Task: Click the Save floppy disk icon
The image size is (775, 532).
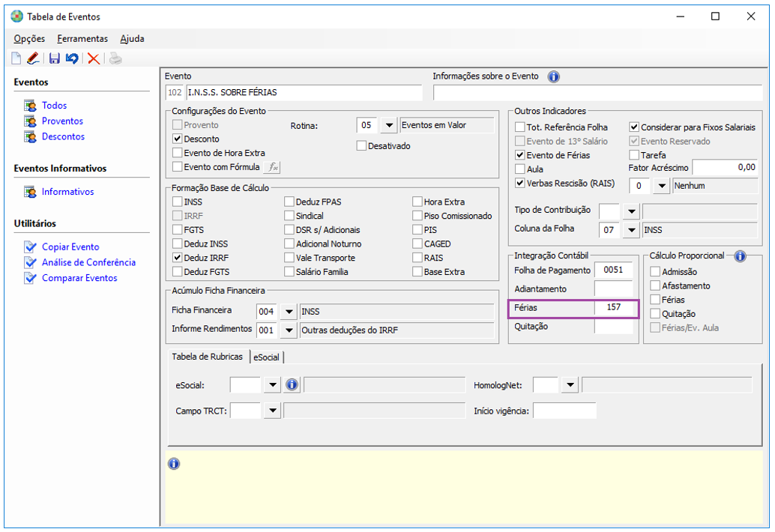Action: pos(55,58)
